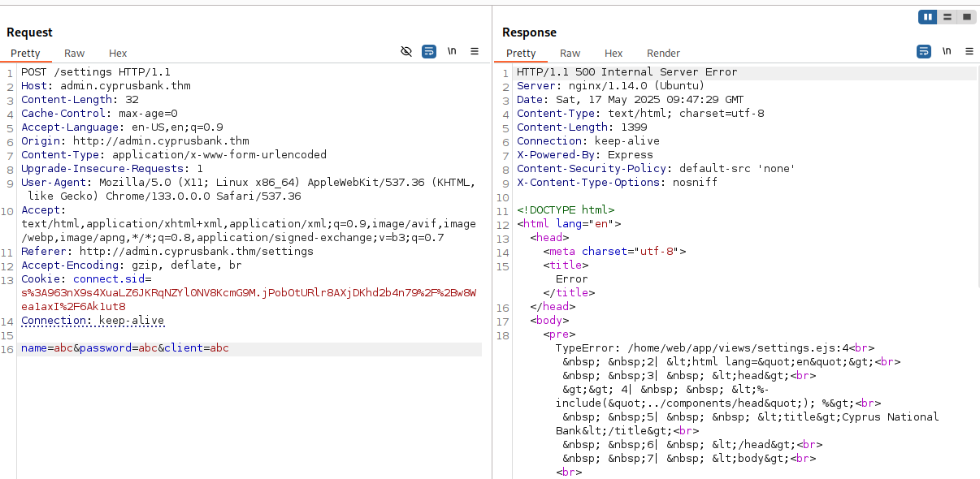Viewport: 980px width, 479px height.
Task: Switch to Response Raw tab
Action: [x=570, y=54]
